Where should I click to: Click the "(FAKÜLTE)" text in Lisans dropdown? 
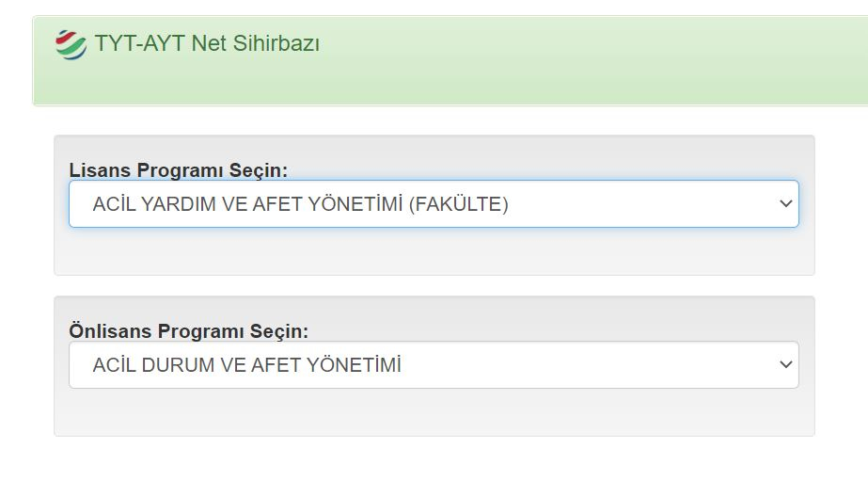point(458,204)
